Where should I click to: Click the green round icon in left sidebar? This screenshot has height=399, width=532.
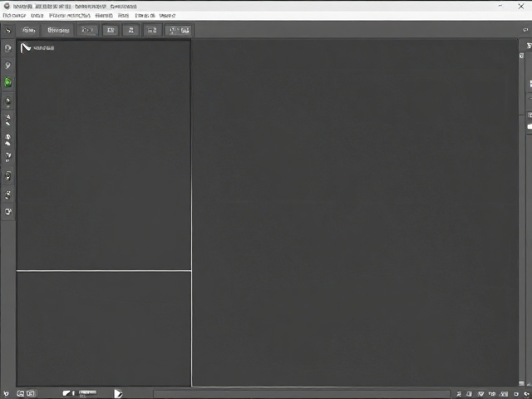pos(7,82)
